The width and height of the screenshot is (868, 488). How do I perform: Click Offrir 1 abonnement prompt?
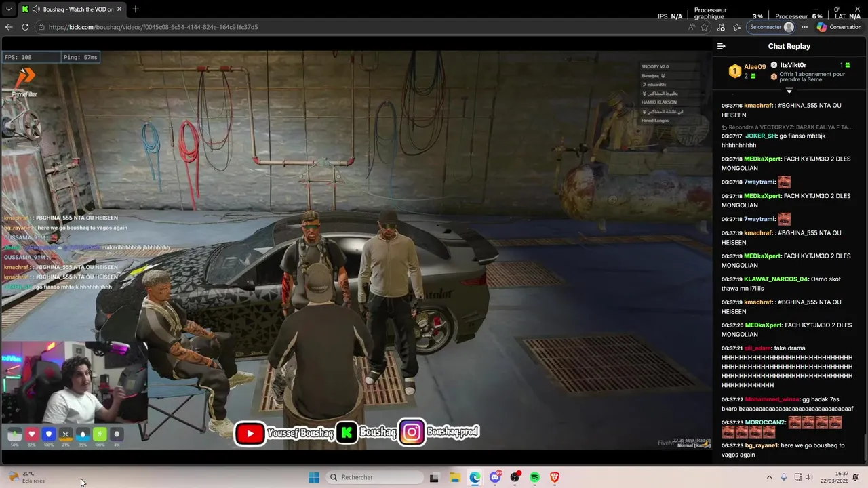pyautogui.click(x=812, y=77)
